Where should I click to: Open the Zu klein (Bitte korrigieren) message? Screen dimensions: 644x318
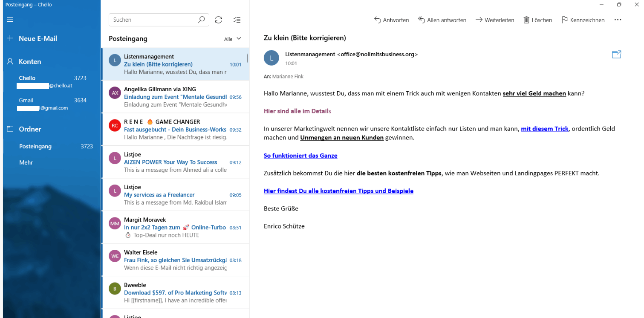point(176,64)
